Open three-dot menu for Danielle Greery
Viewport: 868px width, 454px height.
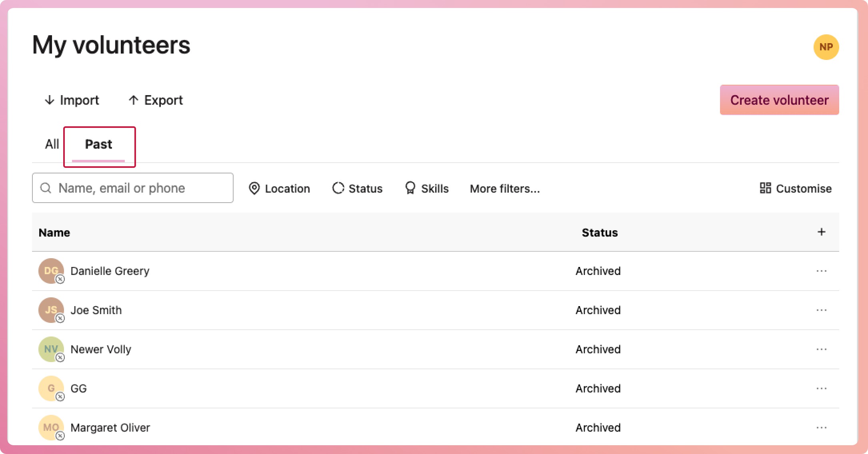pos(821,271)
